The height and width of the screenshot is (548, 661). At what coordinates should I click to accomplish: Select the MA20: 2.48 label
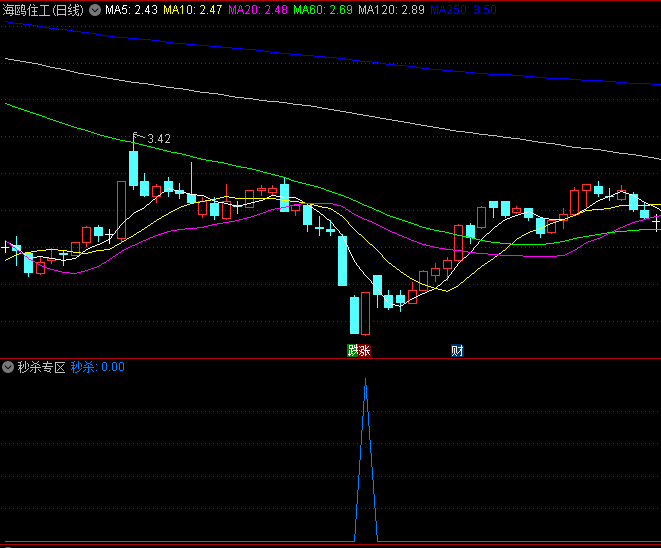point(258,10)
